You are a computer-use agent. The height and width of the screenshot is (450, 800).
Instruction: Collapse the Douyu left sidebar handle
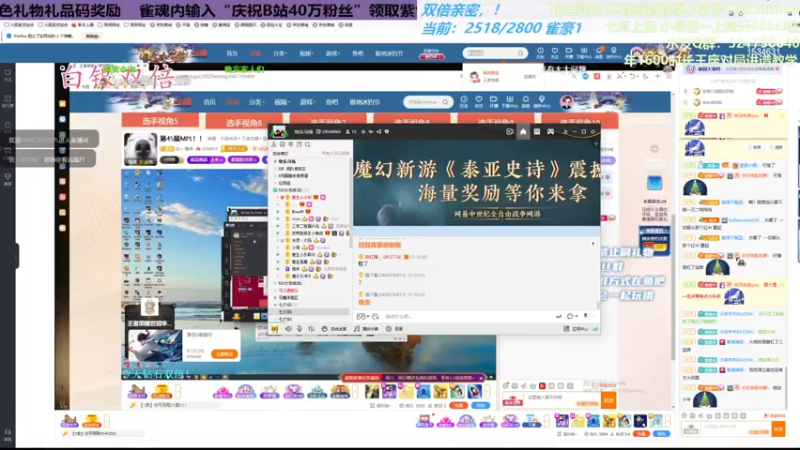pos(16,256)
